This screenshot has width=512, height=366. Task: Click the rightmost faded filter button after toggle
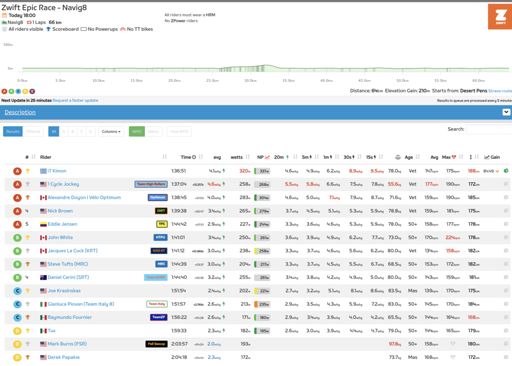(x=179, y=131)
